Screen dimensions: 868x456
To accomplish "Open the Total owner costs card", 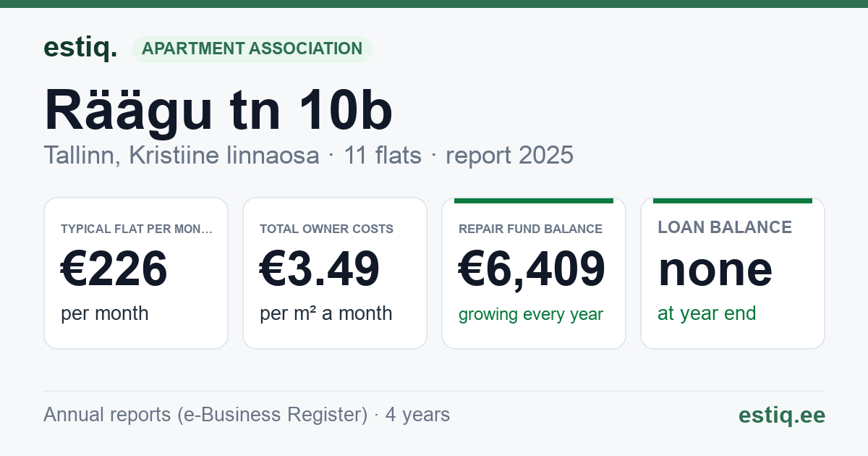I will coord(335,273).
